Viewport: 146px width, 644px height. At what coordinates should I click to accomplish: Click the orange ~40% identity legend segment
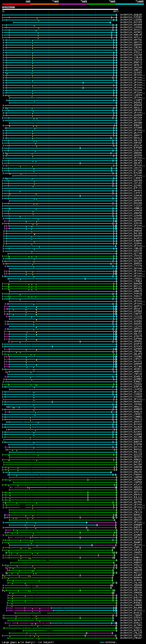(x=45, y=4)
